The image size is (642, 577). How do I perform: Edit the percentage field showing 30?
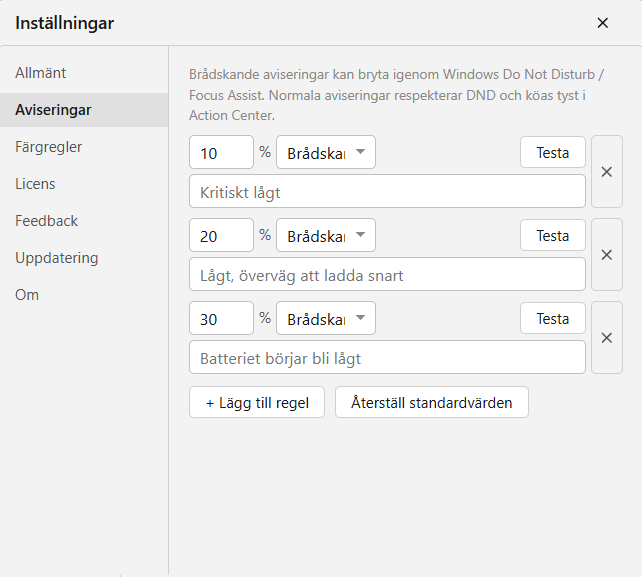pos(222,318)
